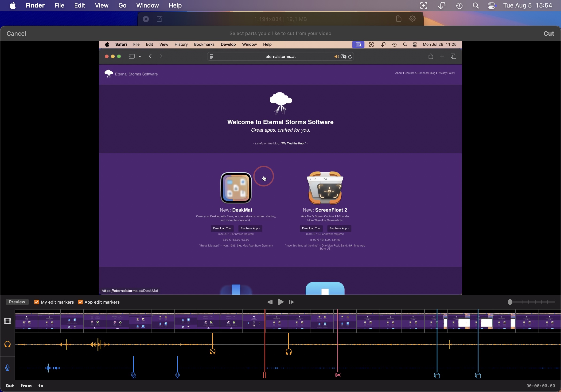Image resolution: width=561 pixels, height=392 pixels.
Task: Click the system audio headphones track icon
Action: pos(8,345)
